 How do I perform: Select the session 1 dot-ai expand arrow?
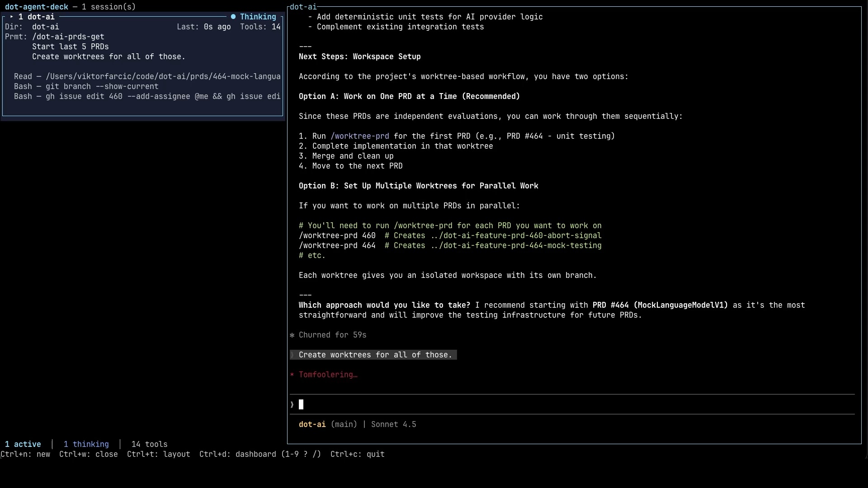[12, 17]
